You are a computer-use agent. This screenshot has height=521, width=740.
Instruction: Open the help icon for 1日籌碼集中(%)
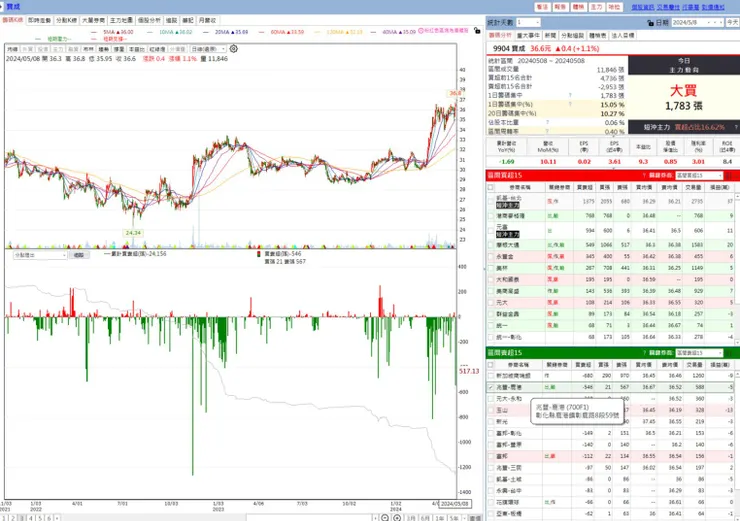click(570, 104)
